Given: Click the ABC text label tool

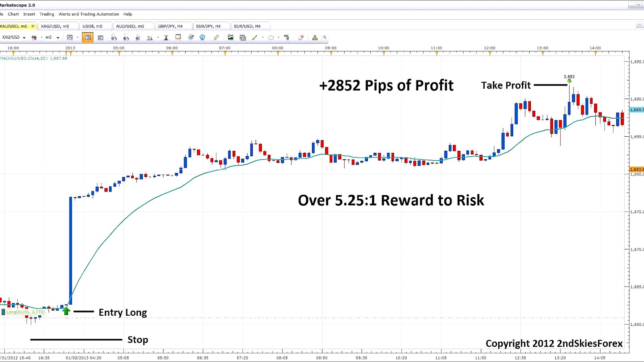Looking at the screenshot, I should [x=286, y=37].
